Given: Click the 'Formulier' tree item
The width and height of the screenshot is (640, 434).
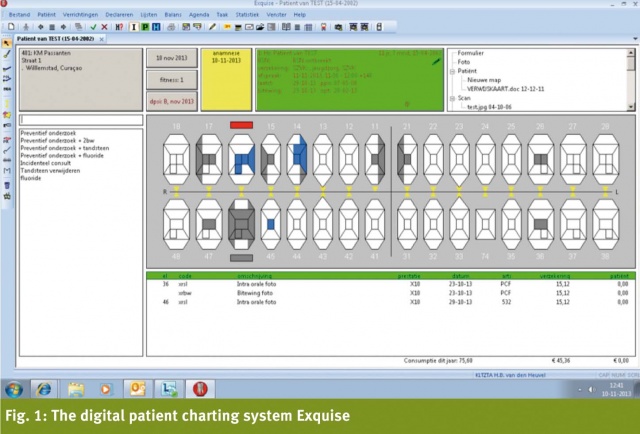Looking at the screenshot, I should (x=471, y=53).
